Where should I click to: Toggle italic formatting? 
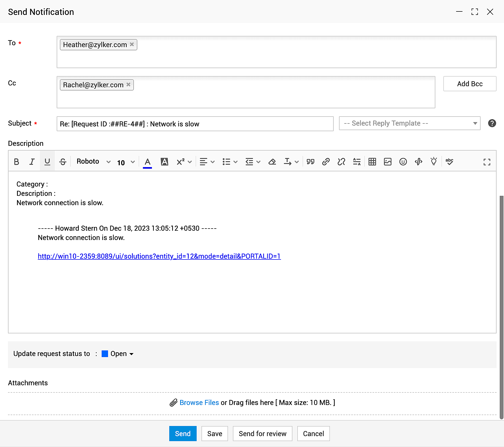[x=32, y=162]
